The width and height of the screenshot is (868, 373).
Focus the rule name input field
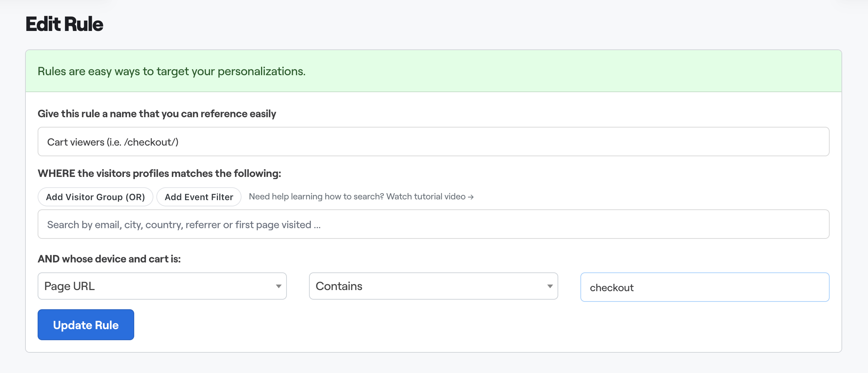coord(433,142)
